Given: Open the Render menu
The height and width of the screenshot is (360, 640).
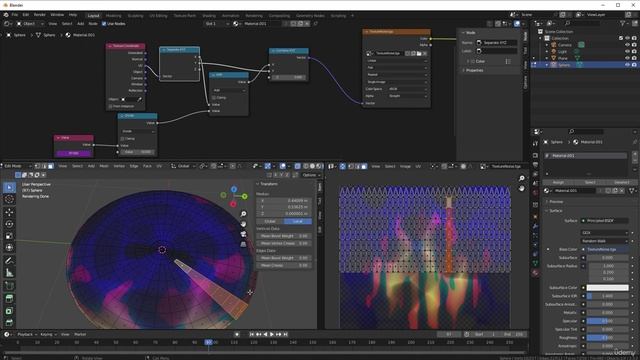Looking at the screenshot, I should tap(40, 15).
